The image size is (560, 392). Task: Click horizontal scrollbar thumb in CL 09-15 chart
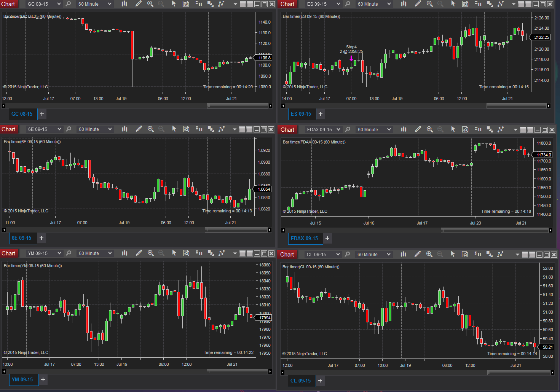519,373
